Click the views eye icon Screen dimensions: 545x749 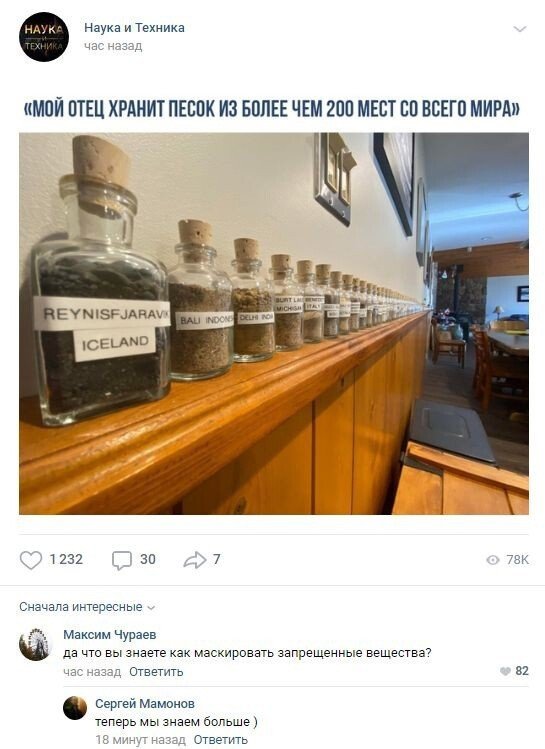coord(492,560)
